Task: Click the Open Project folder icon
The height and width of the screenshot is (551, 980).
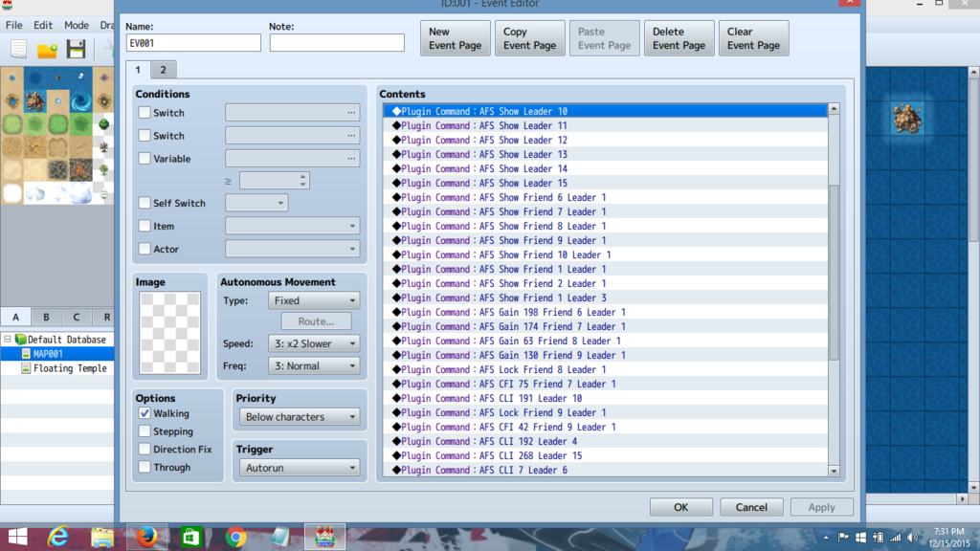Action: click(x=47, y=50)
